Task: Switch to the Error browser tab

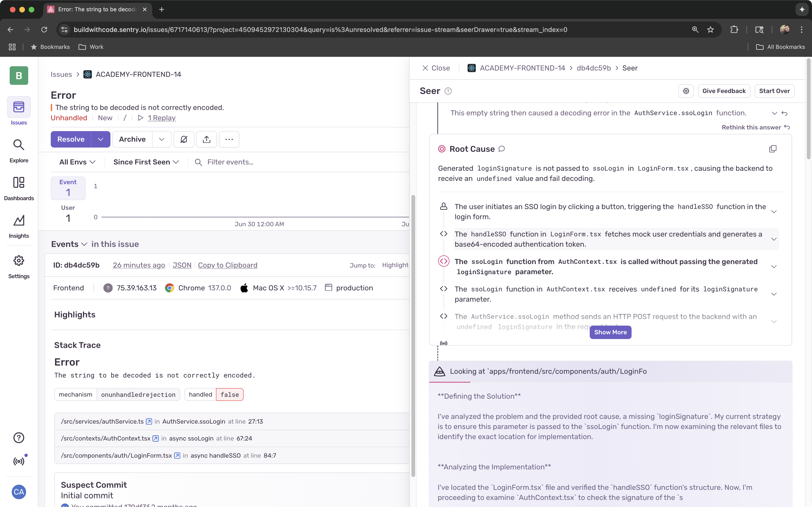Action: (97, 9)
